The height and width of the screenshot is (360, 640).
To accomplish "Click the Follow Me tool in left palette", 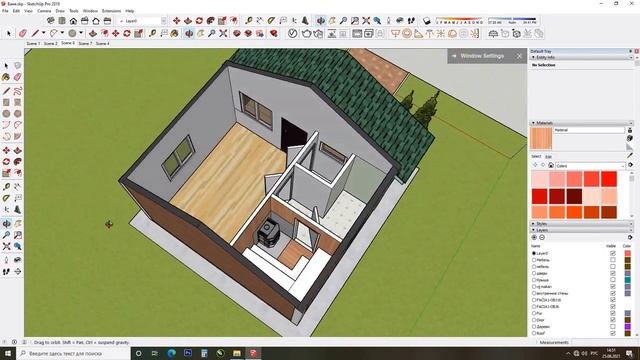I will tap(18, 162).
